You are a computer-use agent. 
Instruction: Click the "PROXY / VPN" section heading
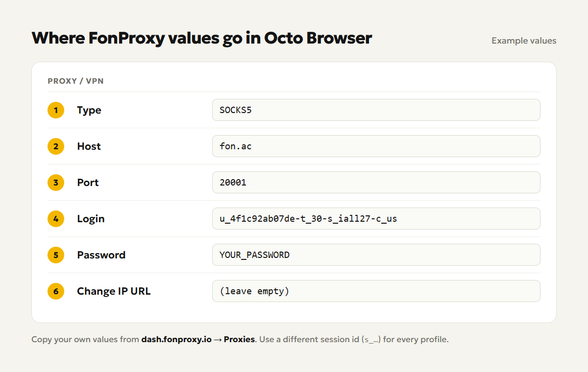[x=75, y=81]
